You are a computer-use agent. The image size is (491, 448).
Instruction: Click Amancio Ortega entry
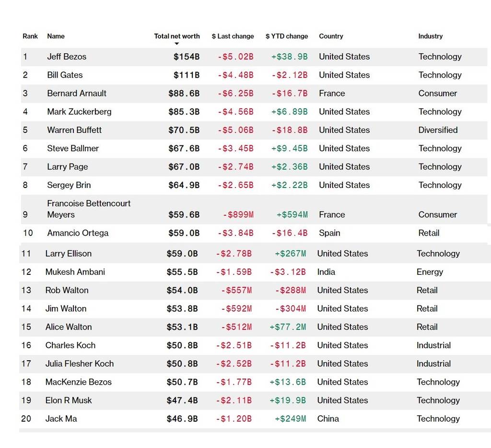pos(78,233)
